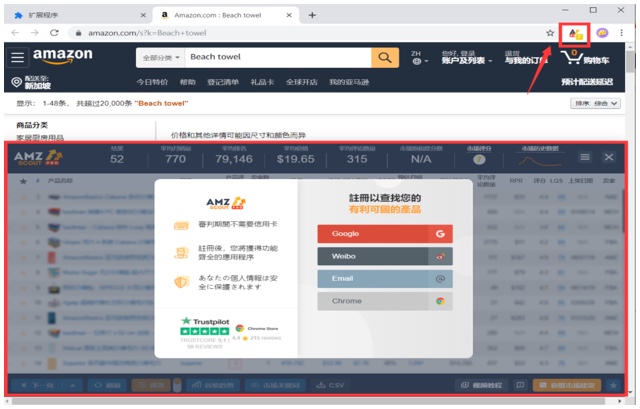Close the AMZScout panel
640x409 pixels.
609,157
